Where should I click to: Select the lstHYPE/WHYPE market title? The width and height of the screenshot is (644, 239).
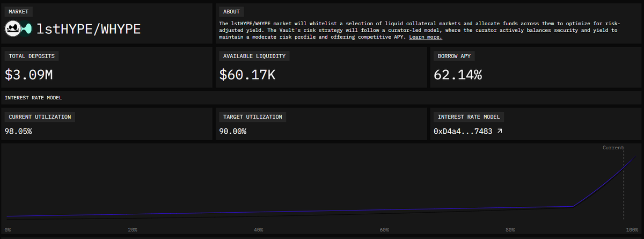pos(89,29)
